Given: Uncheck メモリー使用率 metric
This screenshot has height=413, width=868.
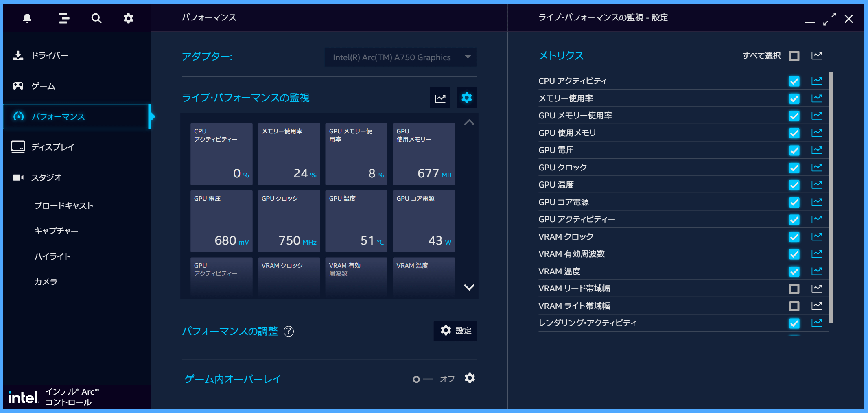Looking at the screenshot, I should 794,98.
